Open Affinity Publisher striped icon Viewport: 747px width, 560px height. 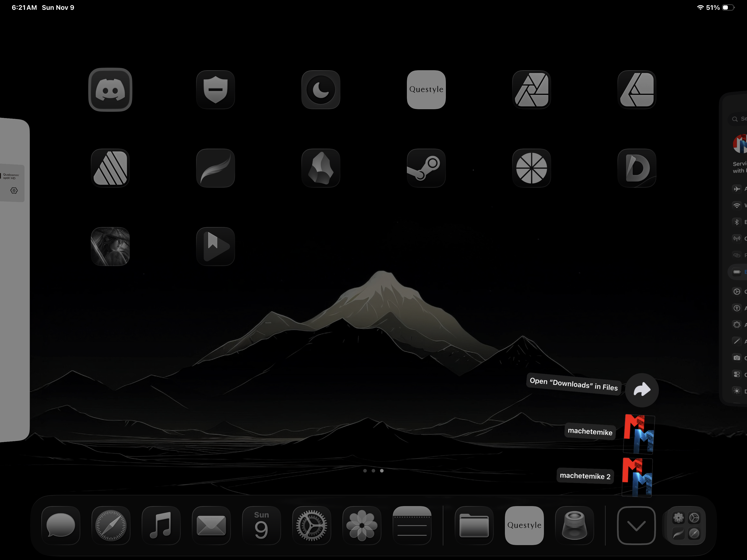pyautogui.click(x=110, y=168)
